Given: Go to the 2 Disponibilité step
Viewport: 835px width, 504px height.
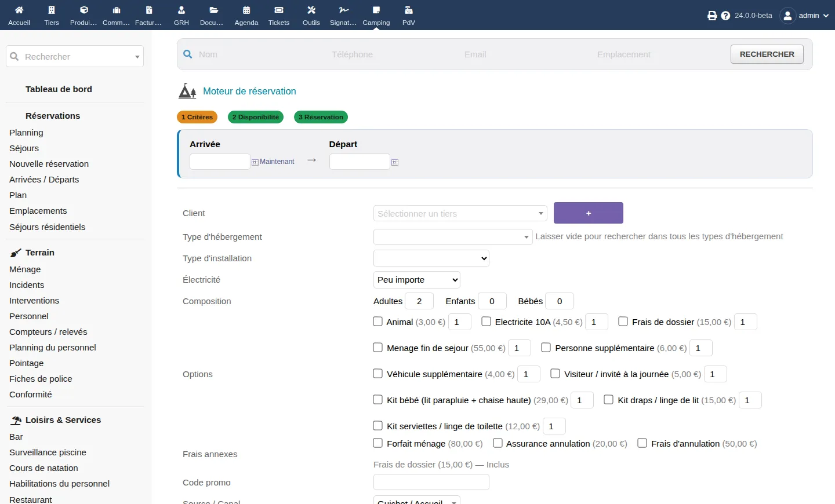Looking at the screenshot, I should click(256, 117).
